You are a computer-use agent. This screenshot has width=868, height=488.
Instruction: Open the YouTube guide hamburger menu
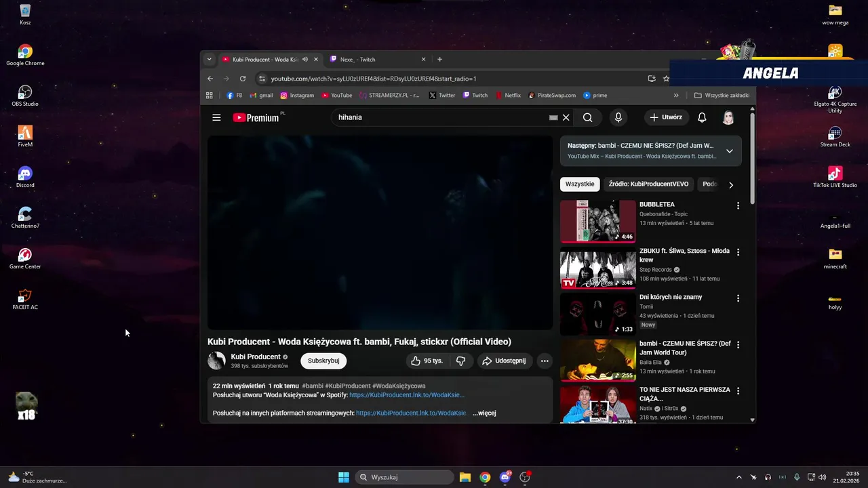coord(216,117)
